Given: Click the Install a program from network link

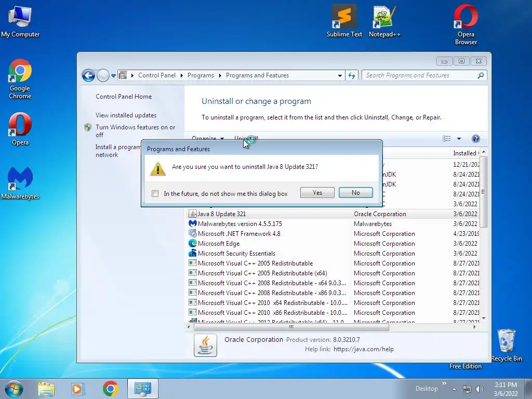Looking at the screenshot, I should [x=118, y=151].
